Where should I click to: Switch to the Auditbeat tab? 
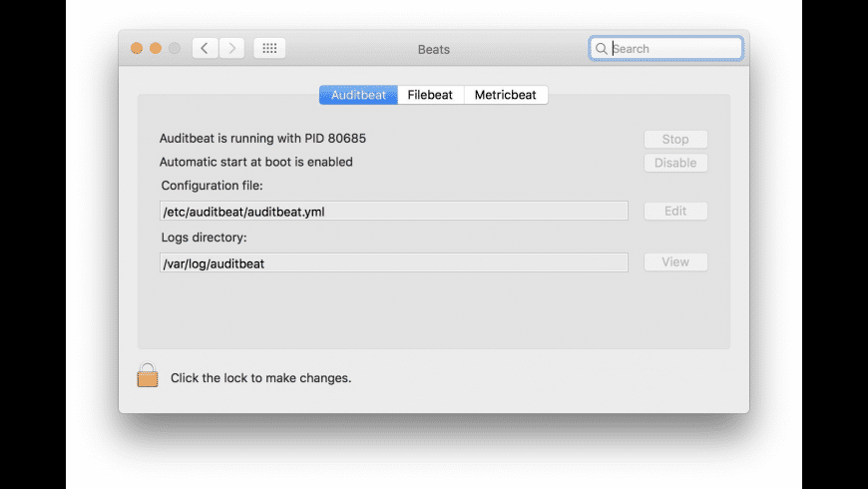359,95
